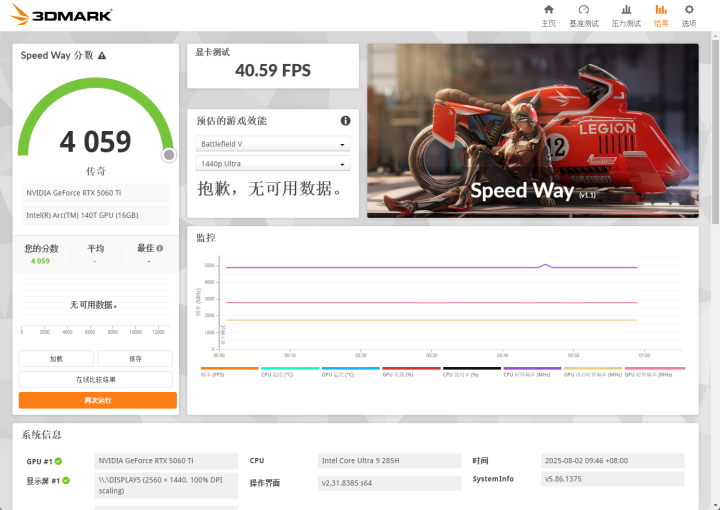The width and height of the screenshot is (720, 510).
Task: Select NVIDIA GeForce RTX 5060 Ti under the gauge
Action: coord(96,193)
